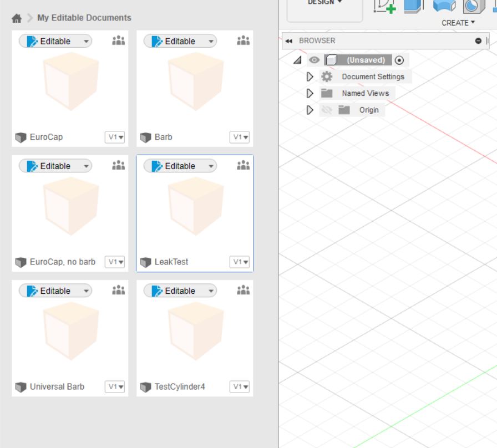Open Editable dropdown on EuroCap, no barb card

coord(55,166)
